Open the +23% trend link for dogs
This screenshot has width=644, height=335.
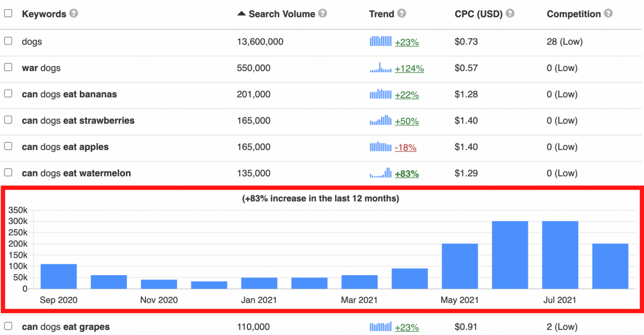pyautogui.click(x=407, y=42)
